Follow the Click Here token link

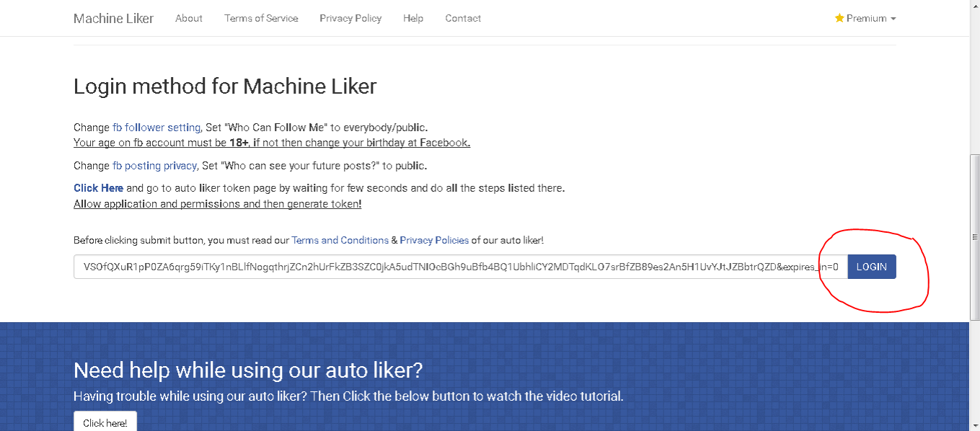[98, 188]
